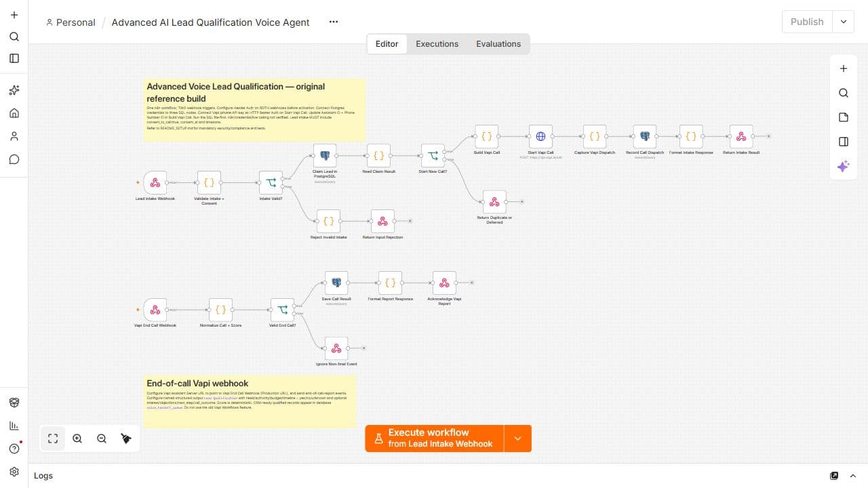The height and width of the screenshot is (488, 868).
Task: Pop out the Logs panel
Action: tap(834, 476)
